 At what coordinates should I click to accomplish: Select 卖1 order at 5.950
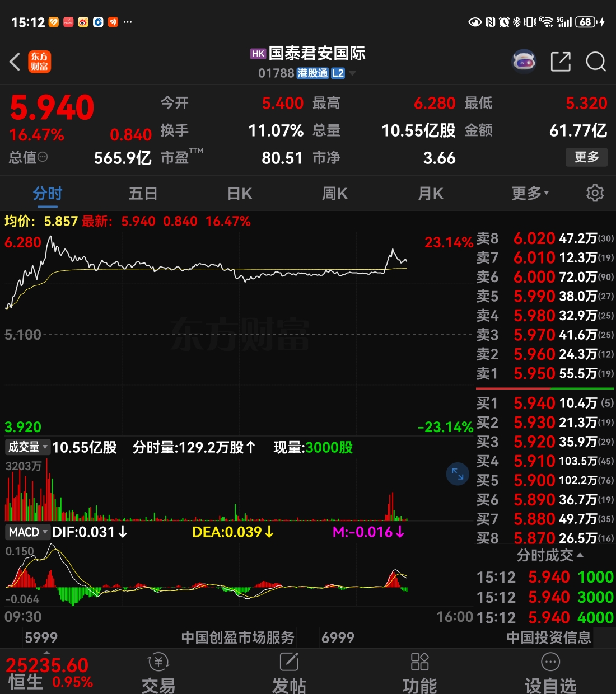pyautogui.click(x=545, y=373)
